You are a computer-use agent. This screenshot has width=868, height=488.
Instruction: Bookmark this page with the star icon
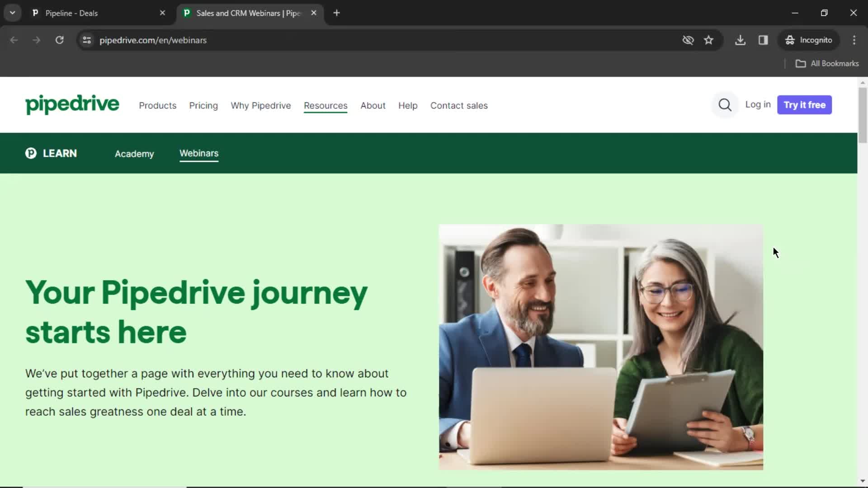point(708,40)
